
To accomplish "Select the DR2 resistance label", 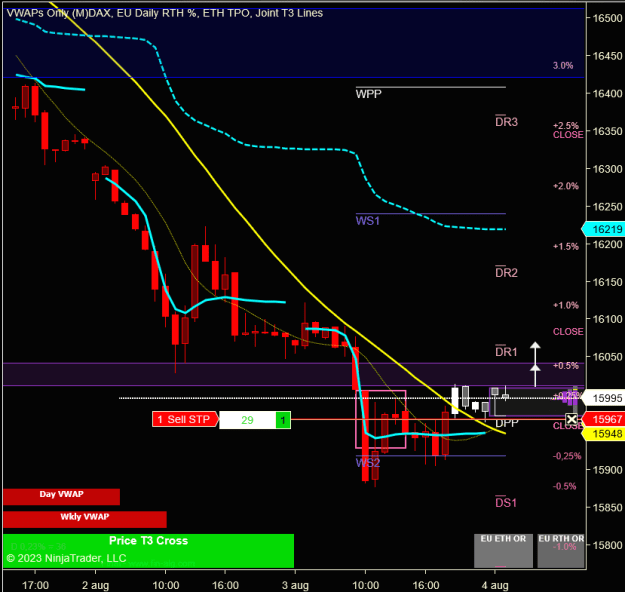I will click(506, 273).
